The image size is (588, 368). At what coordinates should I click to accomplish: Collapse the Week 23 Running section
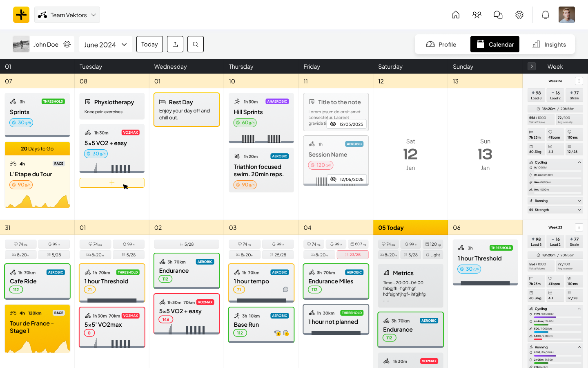click(579, 347)
